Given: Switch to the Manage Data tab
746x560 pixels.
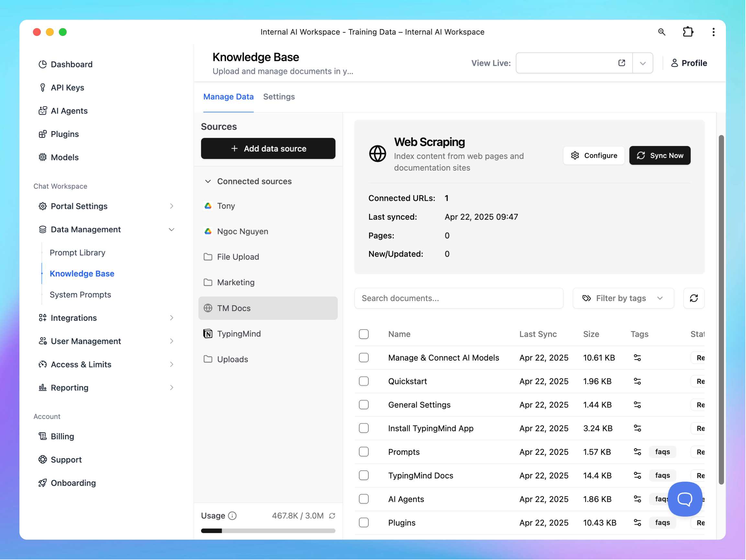Looking at the screenshot, I should tap(228, 97).
